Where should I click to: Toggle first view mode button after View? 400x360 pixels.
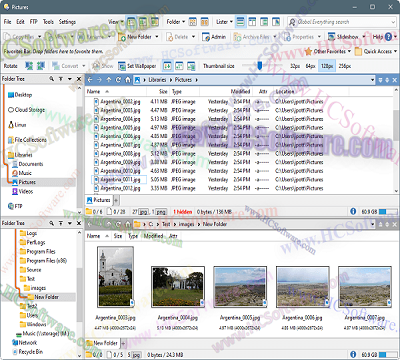131,22
